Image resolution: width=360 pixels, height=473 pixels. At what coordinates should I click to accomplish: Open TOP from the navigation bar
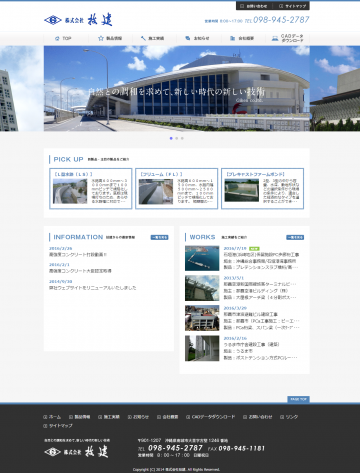(63, 38)
